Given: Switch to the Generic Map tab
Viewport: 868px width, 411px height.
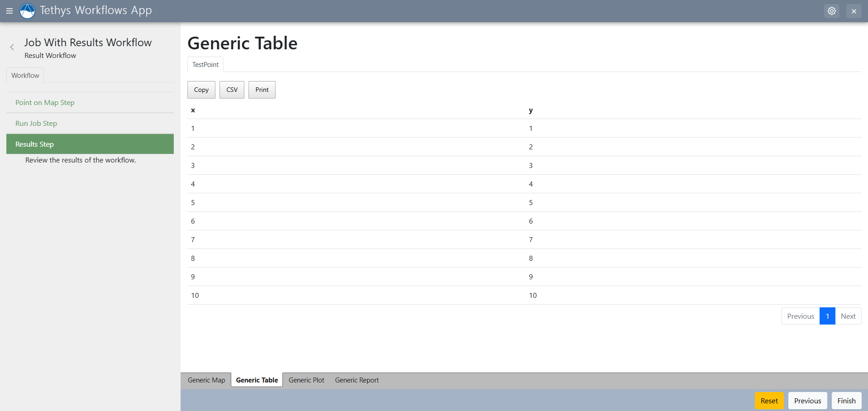Looking at the screenshot, I should 206,380.
